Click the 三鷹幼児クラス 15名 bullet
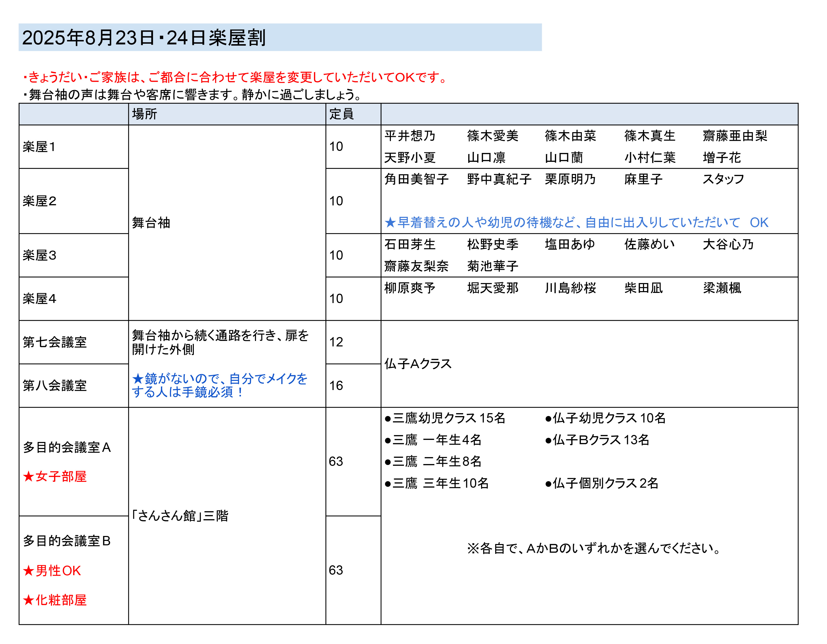Viewport: 827px width, 644px height. 445,418
